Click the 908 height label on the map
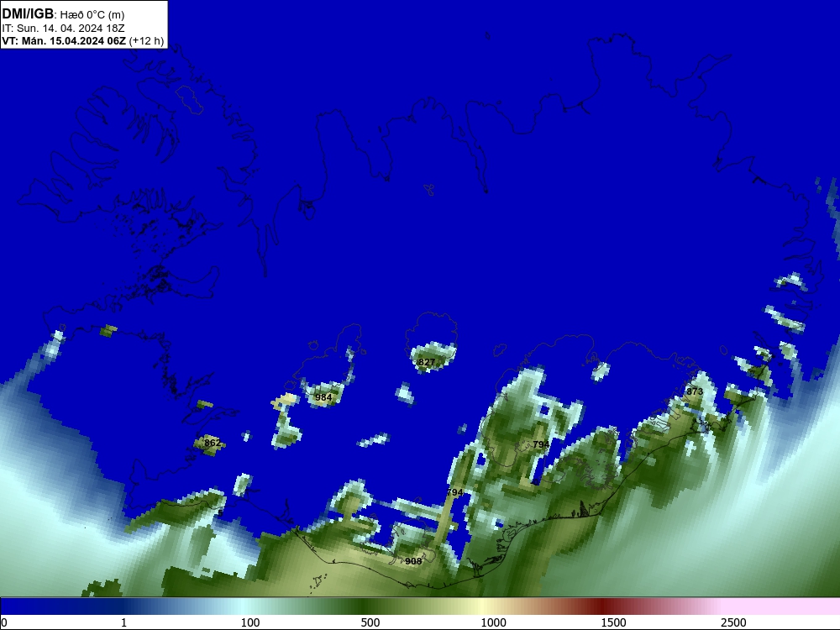This screenshot has height=630, width=840. pos(413,561)
